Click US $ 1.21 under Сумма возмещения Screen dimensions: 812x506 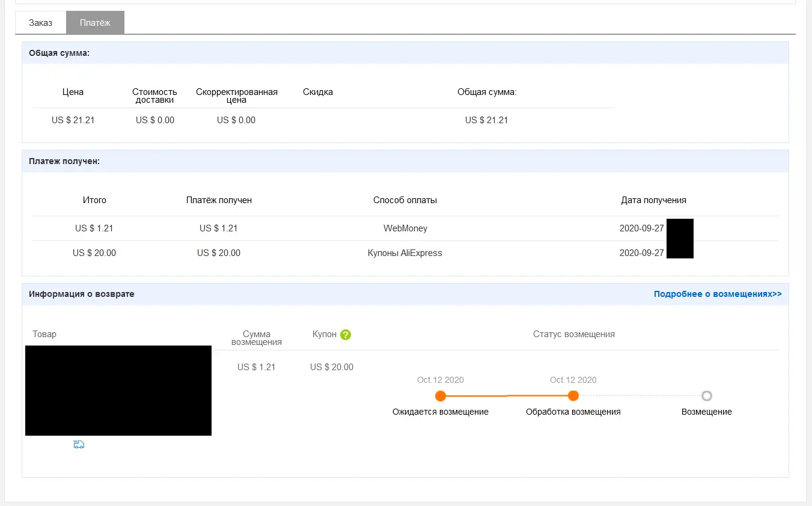pos(257,367)
